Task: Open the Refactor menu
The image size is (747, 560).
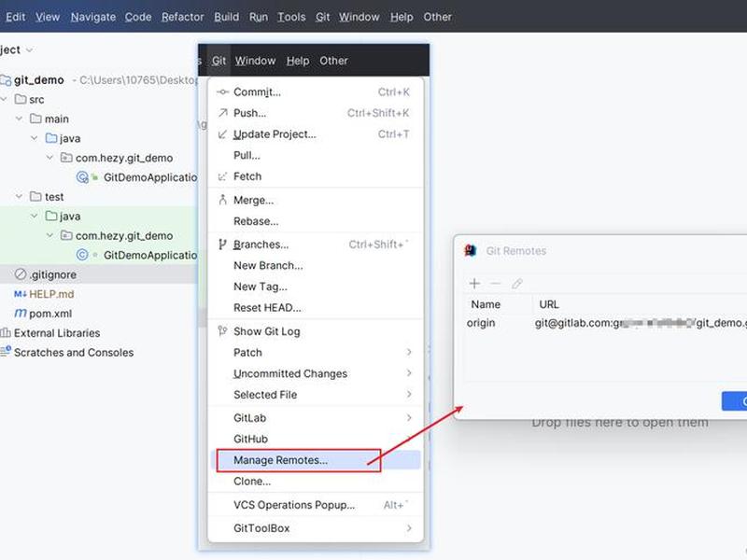Action: 182,17
